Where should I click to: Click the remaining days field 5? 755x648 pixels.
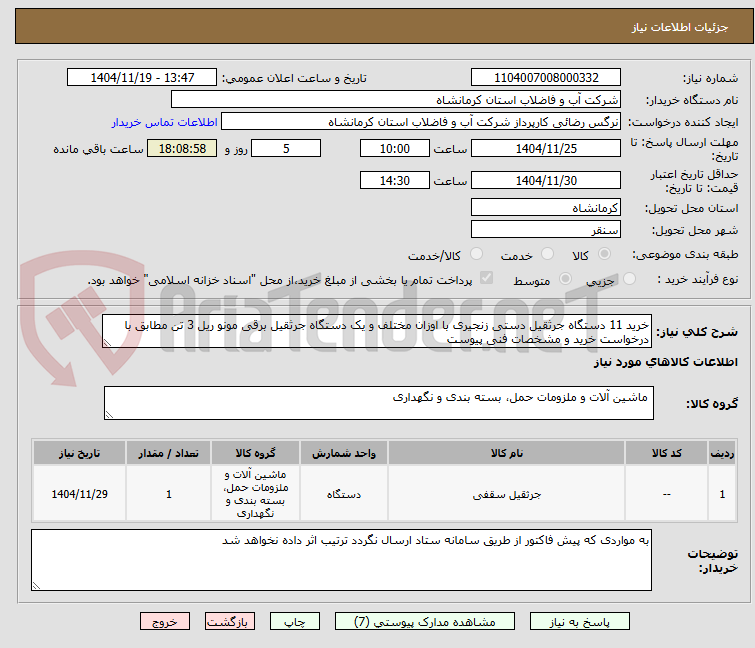[286, 148]
